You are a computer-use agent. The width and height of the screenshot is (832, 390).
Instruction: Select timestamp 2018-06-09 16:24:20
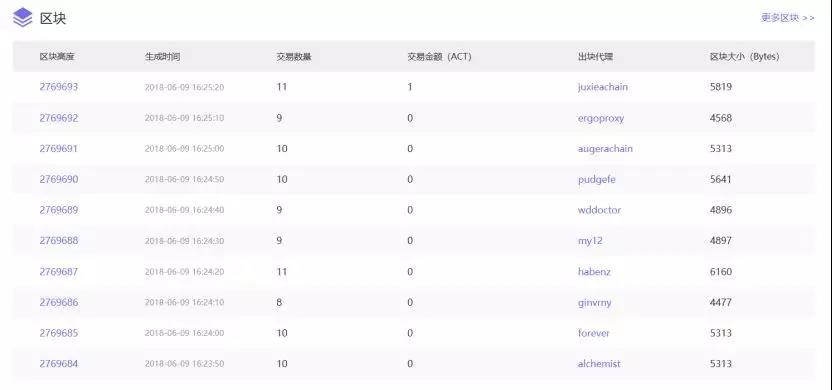[x=184, y=272]
